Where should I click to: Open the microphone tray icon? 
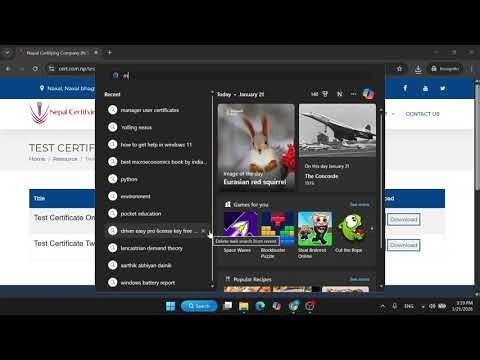(395, 306)
